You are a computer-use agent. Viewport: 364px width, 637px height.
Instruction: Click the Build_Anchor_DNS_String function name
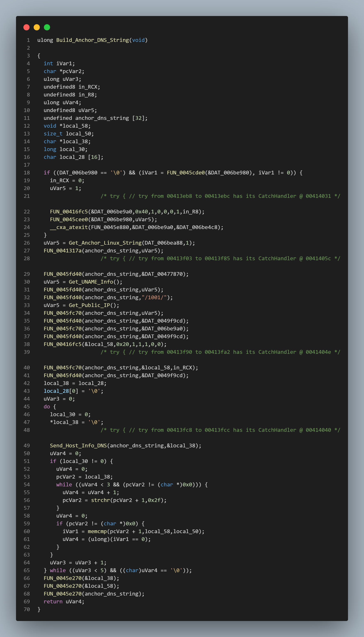pos(93,40)
